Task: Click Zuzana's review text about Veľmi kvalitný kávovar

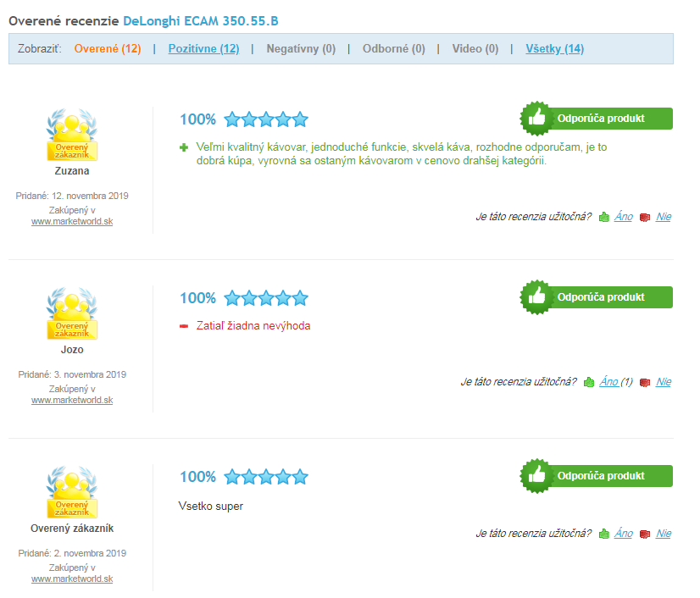Action: point(402,154)
